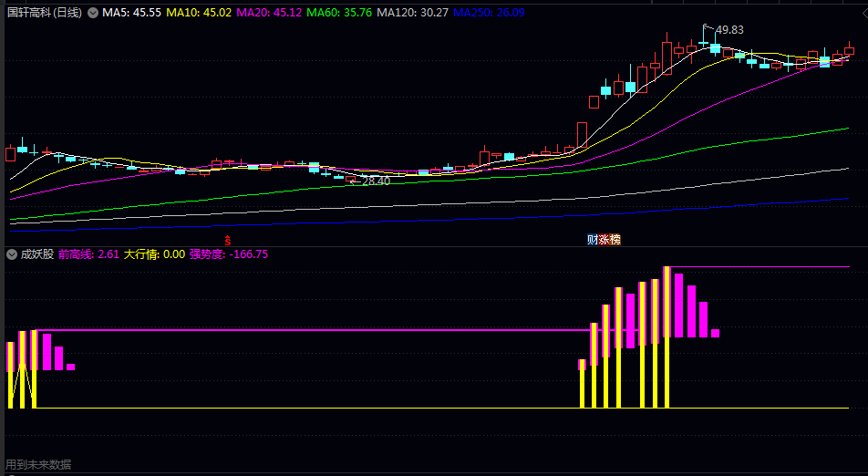Select the 国轩高科 (日线) chart title

[x=45, y=12]
